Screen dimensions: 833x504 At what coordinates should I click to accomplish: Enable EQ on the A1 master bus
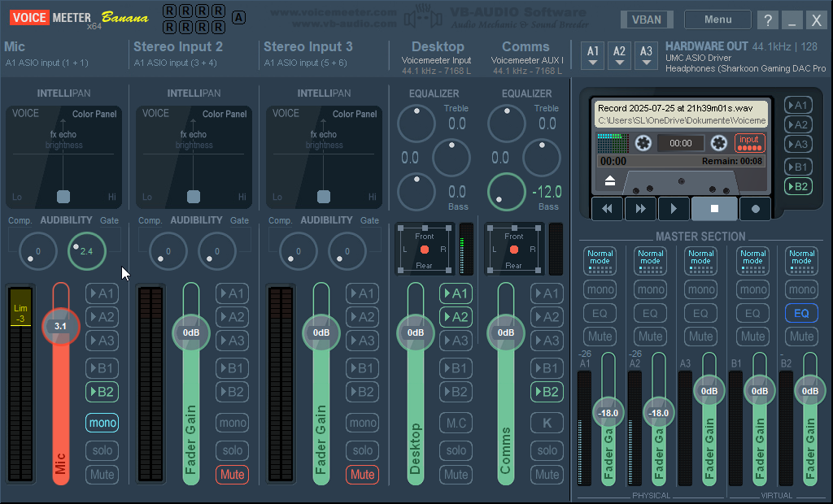tap(600, 313)
